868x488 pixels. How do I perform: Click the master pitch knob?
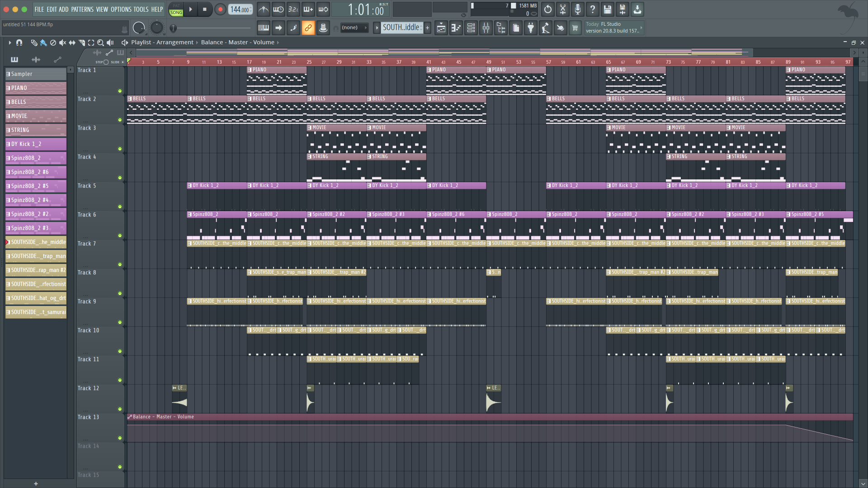coord(156,28)
